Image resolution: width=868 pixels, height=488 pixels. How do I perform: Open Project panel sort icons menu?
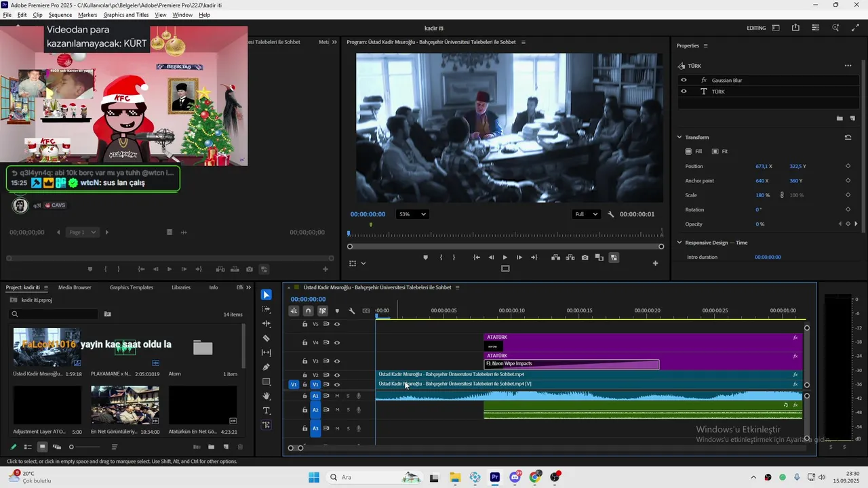[115, 447]
